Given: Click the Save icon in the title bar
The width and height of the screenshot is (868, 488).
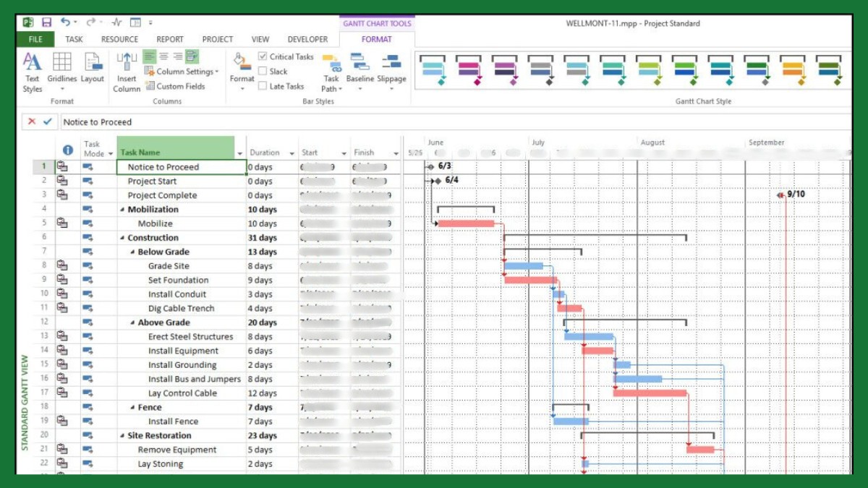Looking at the screenshot, I should [47, 23].
